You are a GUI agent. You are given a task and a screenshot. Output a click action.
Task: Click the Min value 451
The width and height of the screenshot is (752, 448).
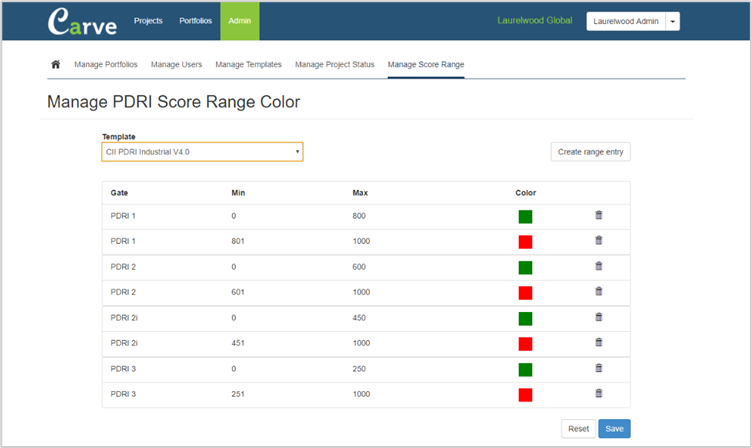tap(238, 343)
